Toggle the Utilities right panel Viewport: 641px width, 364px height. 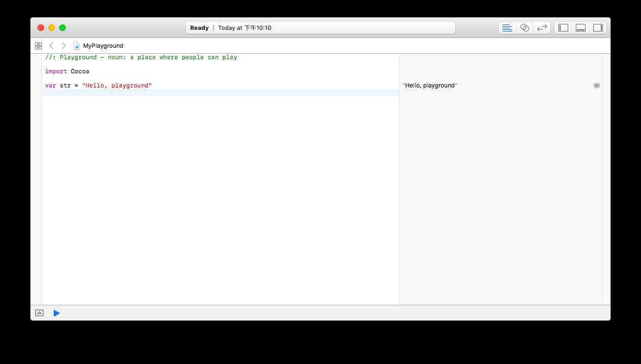point(598,28)
